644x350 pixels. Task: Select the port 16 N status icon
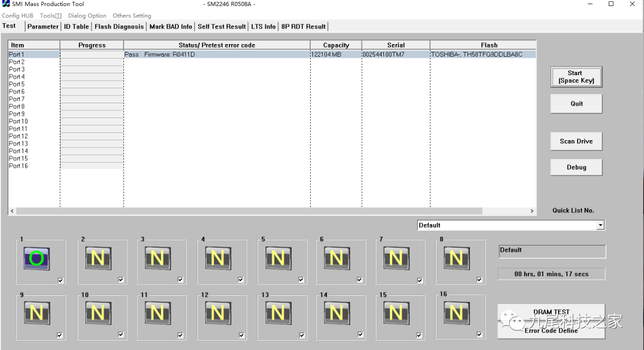(456, 312)
